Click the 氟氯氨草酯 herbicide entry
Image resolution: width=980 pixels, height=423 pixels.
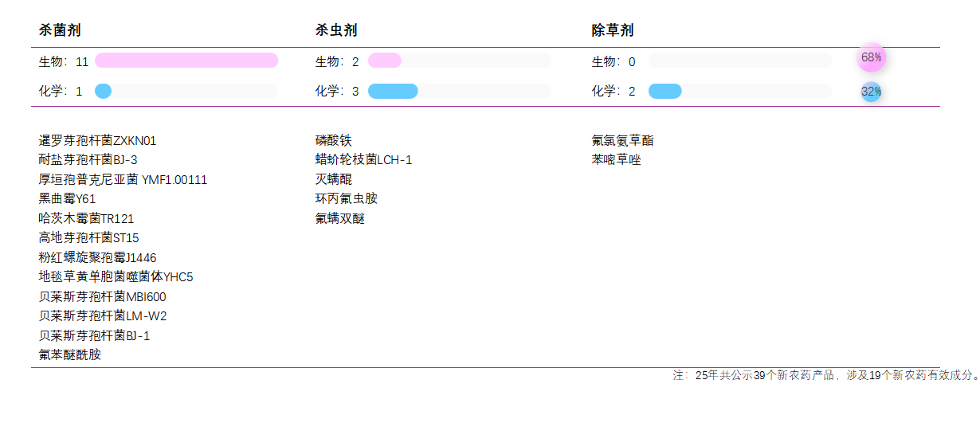(x=622, y=141)
